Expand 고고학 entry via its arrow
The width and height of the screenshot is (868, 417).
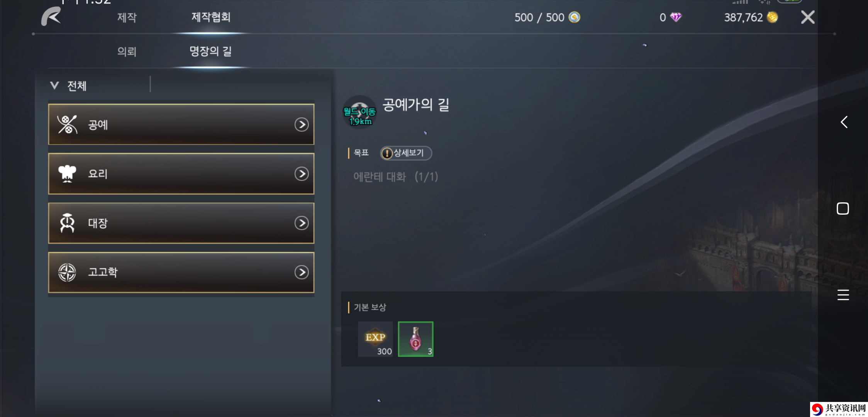tap(302, 272)
